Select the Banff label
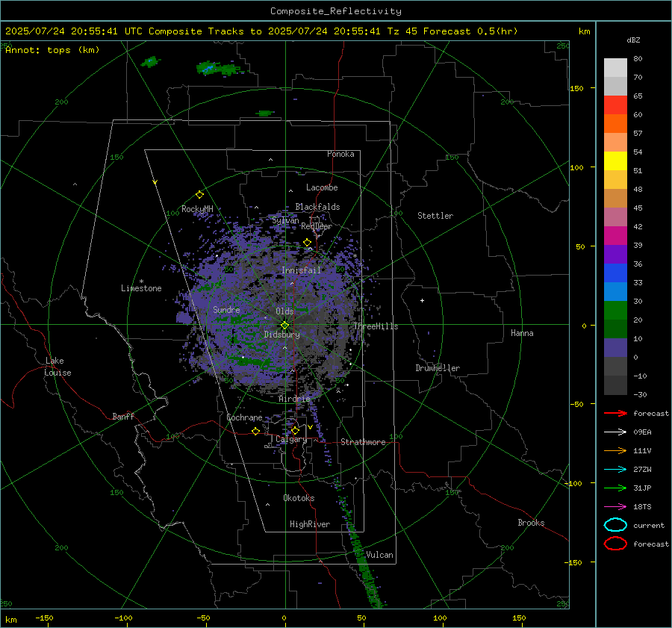Viewport: 672px width, 628px height. click(123, 417)
